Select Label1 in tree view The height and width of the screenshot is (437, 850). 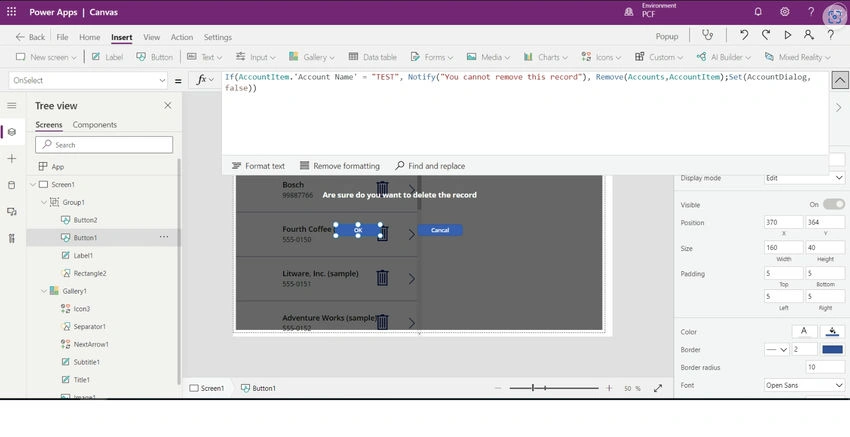pyautogui.click(x=83, y=255)
